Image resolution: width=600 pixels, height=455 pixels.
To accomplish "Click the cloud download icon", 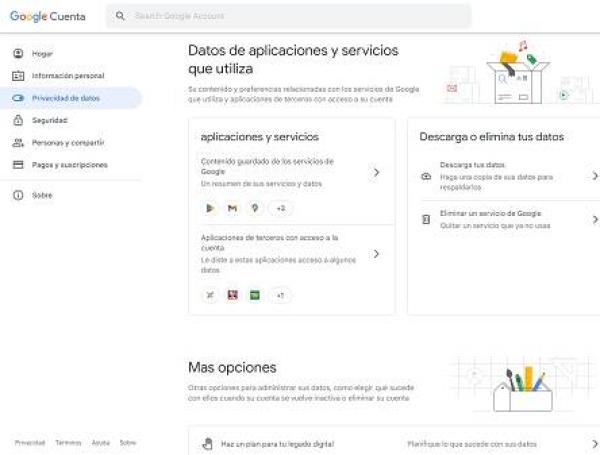I will pos(426,176).
